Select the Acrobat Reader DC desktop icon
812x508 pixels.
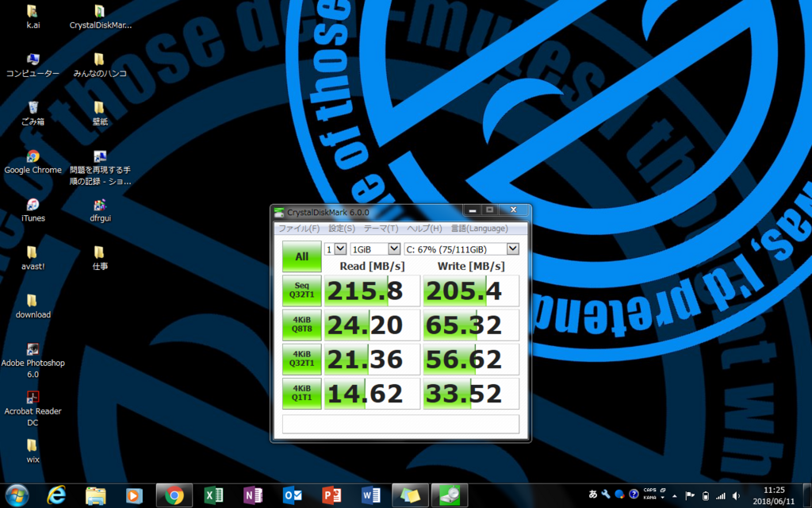click(x=33, y=409)
